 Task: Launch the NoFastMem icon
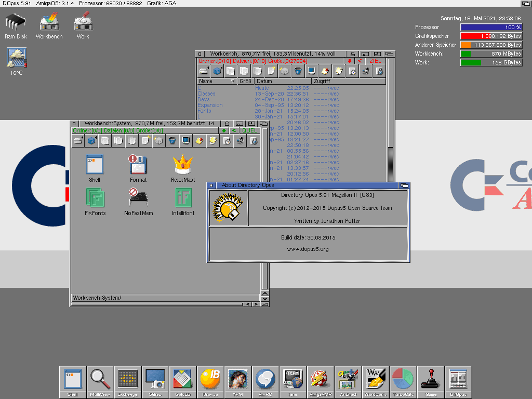[138, 202]
